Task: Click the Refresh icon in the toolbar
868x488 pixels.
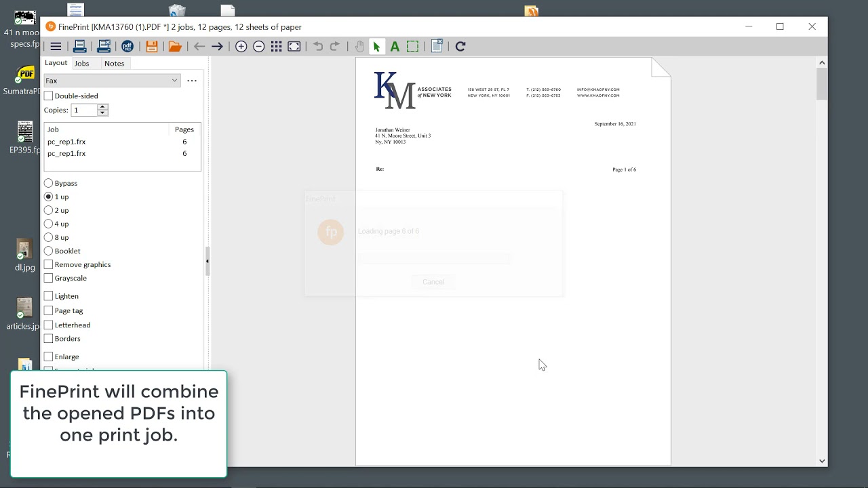Action: 460,46
